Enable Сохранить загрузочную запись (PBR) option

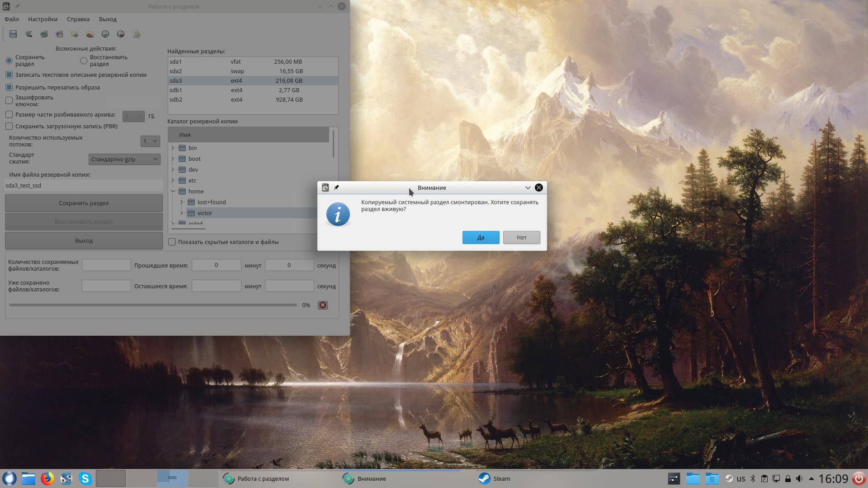(9, 127)
